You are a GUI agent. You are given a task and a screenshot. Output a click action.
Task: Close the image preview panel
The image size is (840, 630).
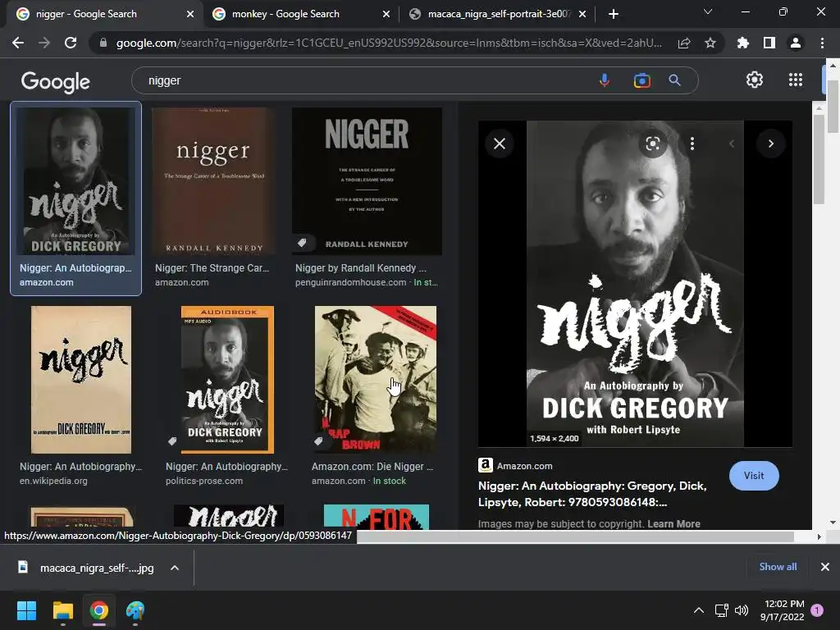(x=500, y=144)
